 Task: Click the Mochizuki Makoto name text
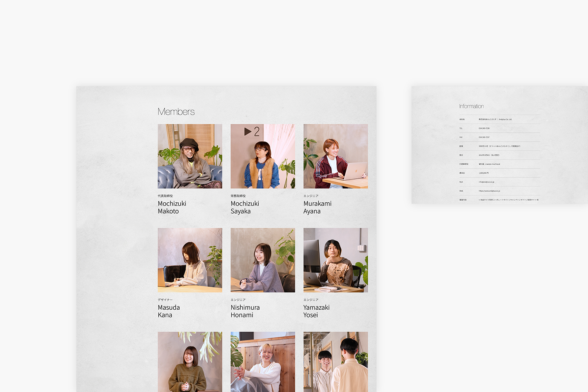point(172,207)
